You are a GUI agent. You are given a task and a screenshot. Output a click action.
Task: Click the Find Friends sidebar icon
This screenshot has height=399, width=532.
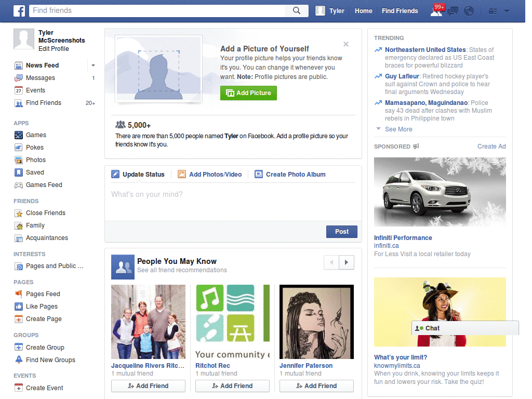click(x=19, y=103)
